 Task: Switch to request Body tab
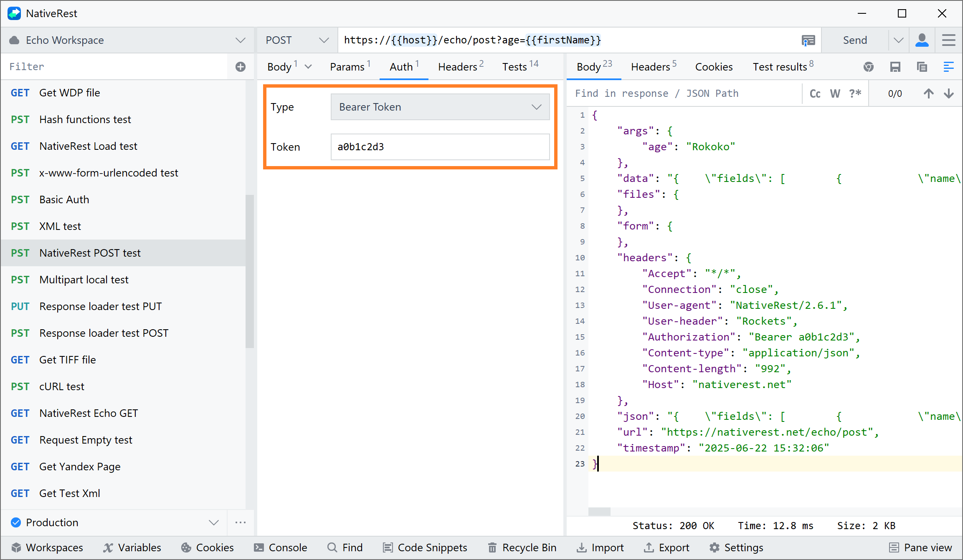click(x=279, y=67)
